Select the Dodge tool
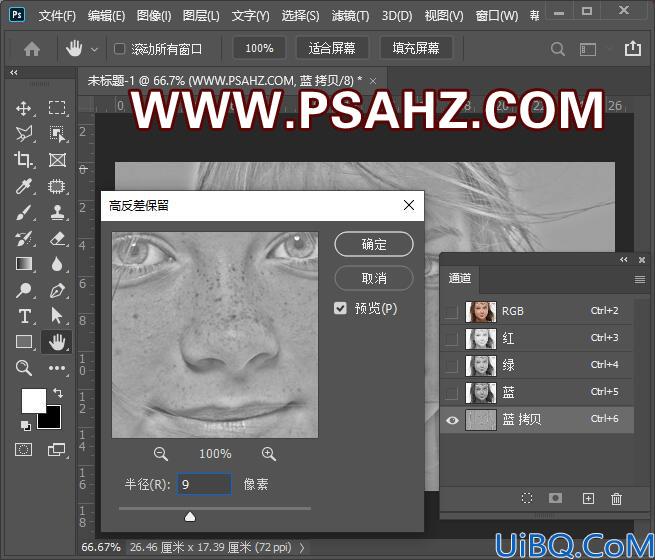The height and width of the screenshot is (560, 655). [x=23, y=290]
